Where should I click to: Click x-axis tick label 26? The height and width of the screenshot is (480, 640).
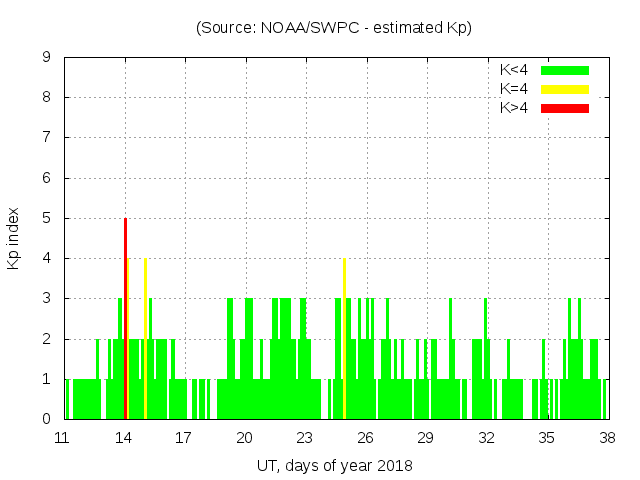point(365,437)
